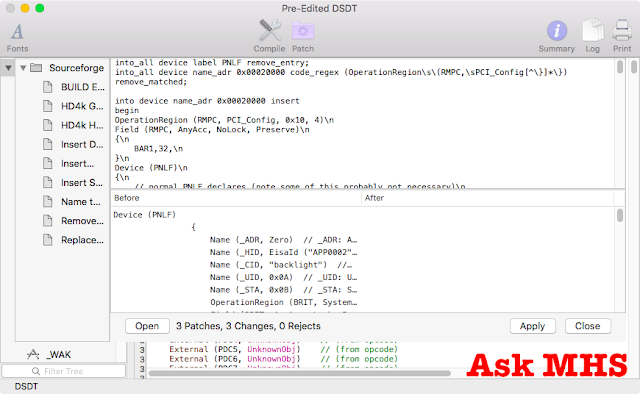Click the horizontal scrollbar in the DSDT editor
This screenshot has width=640, height=394.
point(300,373)
